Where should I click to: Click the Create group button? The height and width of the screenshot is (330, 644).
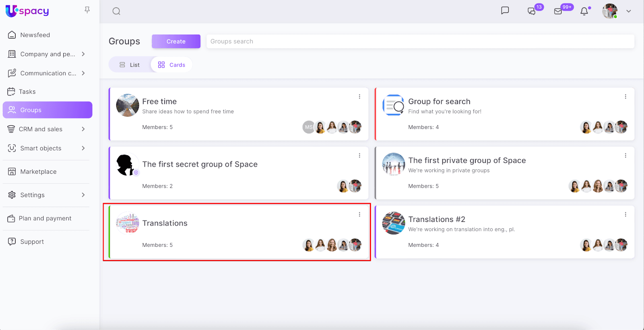click(176, 41)
